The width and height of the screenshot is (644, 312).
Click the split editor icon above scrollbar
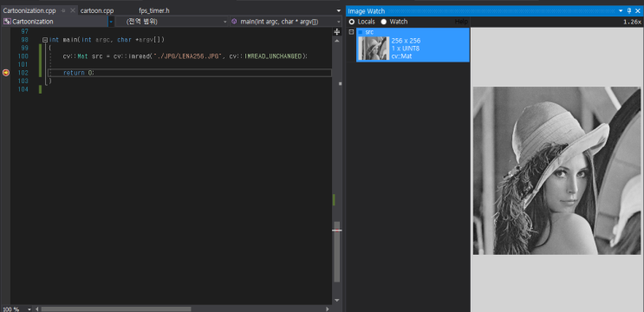(x=337, y=31)
